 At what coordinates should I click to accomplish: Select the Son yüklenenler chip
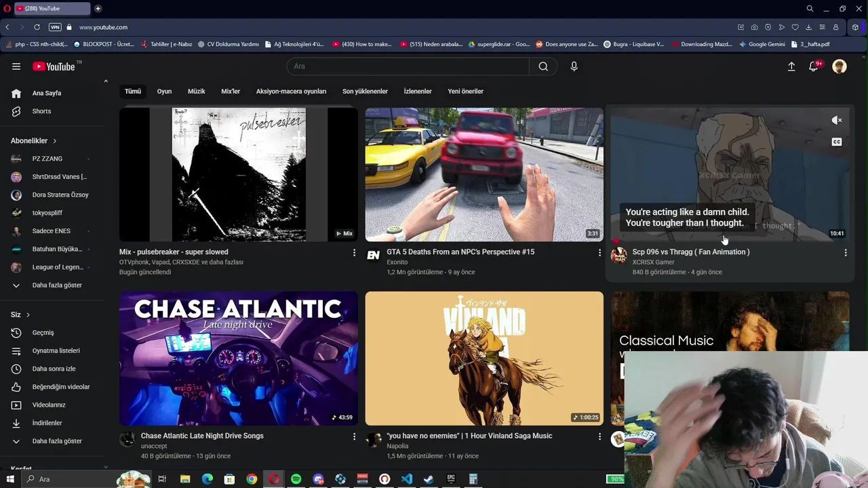coord(365,91)
